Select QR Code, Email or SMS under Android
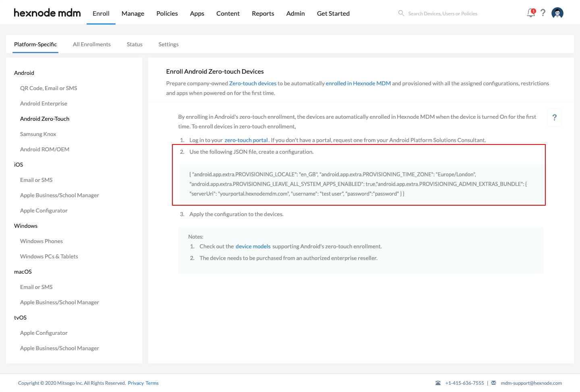 pos(49,88)
